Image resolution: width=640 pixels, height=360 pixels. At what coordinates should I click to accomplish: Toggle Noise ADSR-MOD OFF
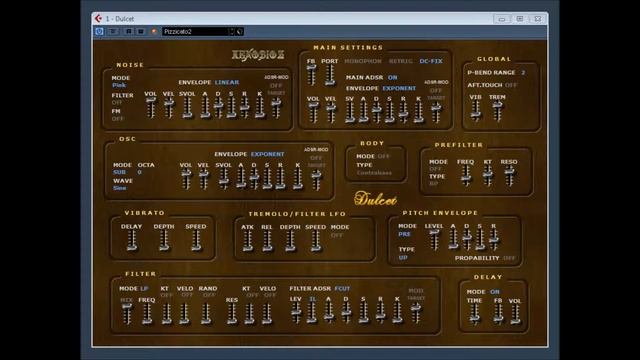[x=276, y=85]
